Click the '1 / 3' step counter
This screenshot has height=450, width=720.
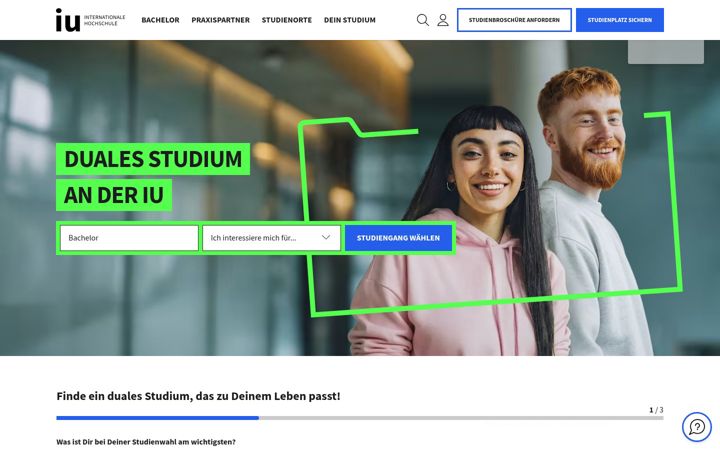click(x=656, y=410)
